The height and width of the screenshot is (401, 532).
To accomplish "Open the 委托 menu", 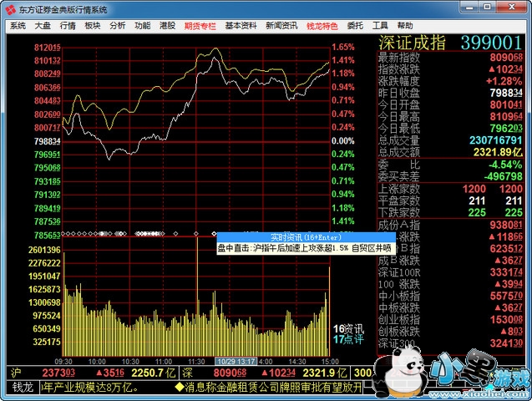I will [x=355, y=26].
